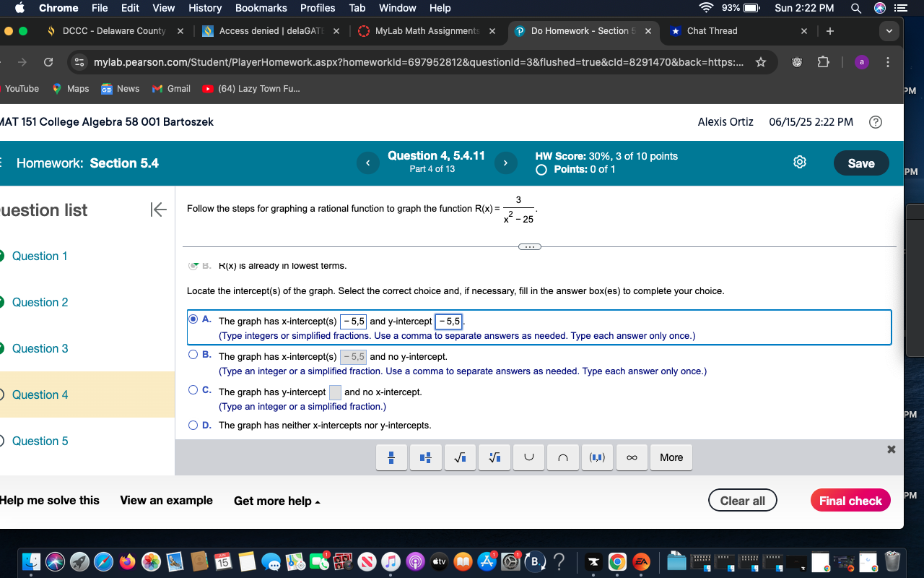Insert an infinity symbol
Image resolution: width=924 pixels, height=578 pixels.
click(x=632, y=457)
